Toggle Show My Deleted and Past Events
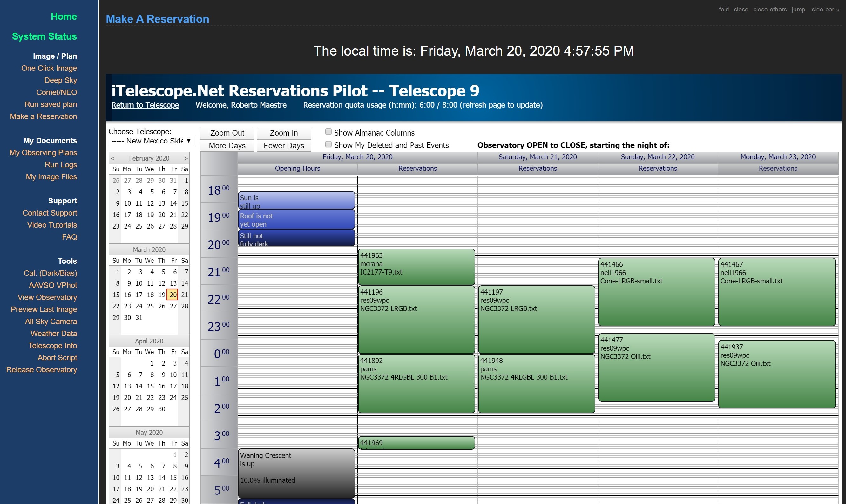Viewport: 846px width, 504px height. 328,144
